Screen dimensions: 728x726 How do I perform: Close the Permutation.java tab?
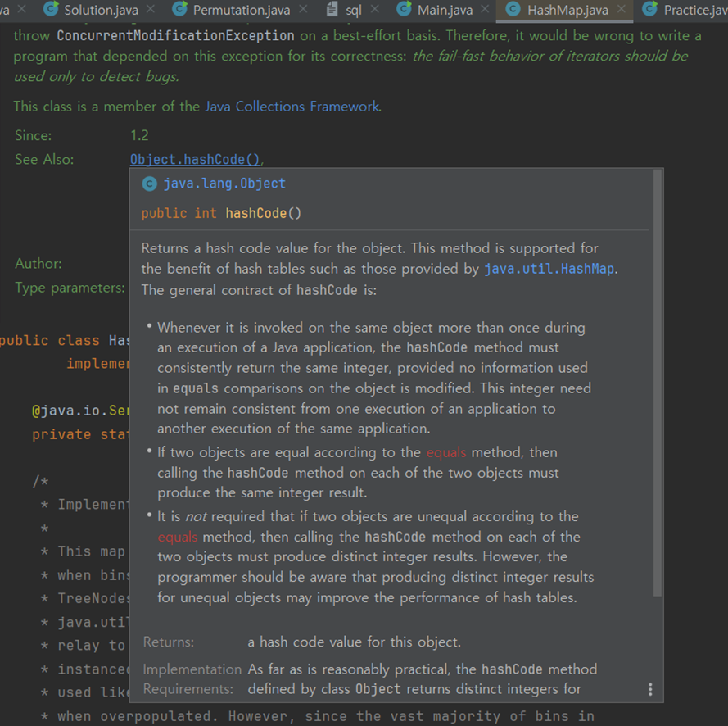[303, 9]
